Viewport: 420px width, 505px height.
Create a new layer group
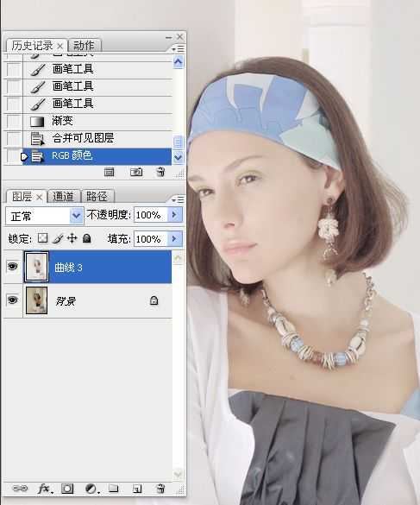click(113, 489)
